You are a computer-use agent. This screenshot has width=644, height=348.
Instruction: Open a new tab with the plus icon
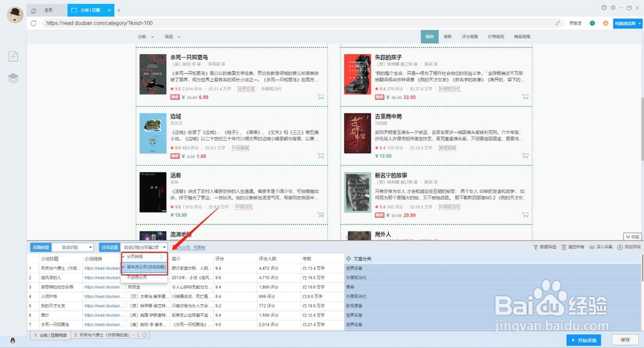coord(118,10)
